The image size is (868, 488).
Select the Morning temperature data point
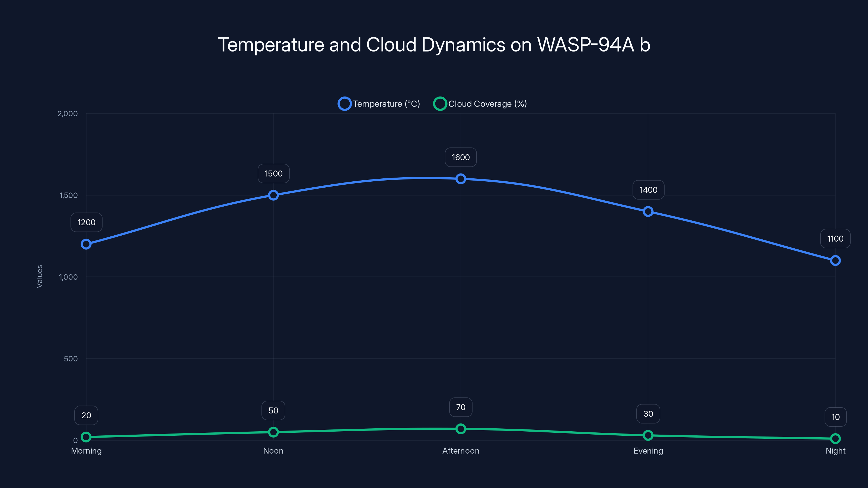click(86, 244)
